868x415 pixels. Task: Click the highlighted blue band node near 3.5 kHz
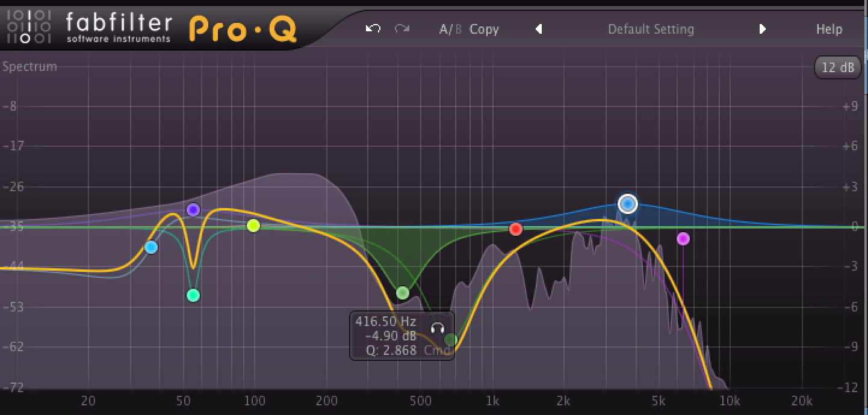[x=628, y=204]
